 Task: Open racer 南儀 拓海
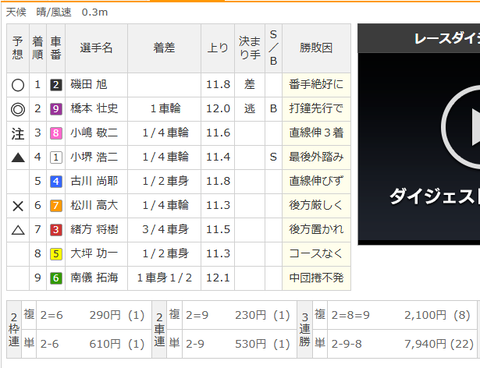tap(94, 278)
